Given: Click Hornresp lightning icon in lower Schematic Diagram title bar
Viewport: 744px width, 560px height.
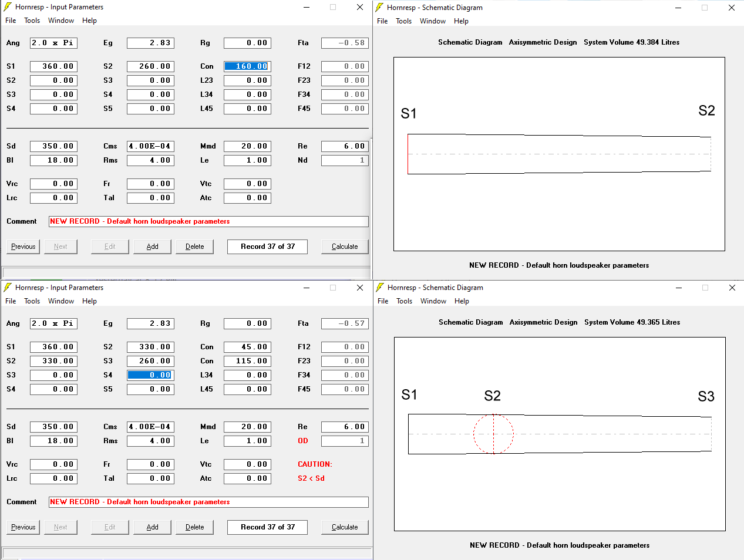Looking at the screenshot, I should pyautogui.click(x=380, y=288).
